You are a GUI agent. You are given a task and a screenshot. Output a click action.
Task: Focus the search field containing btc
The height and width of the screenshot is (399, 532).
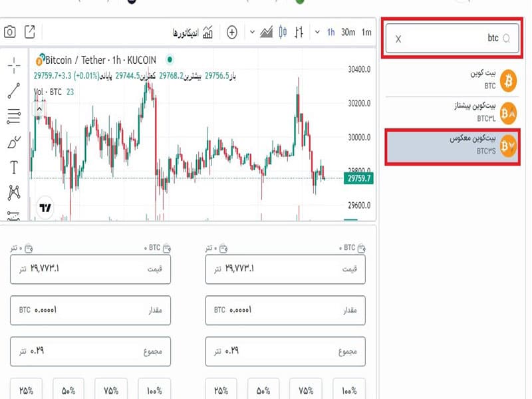click(x=452, y=39)
